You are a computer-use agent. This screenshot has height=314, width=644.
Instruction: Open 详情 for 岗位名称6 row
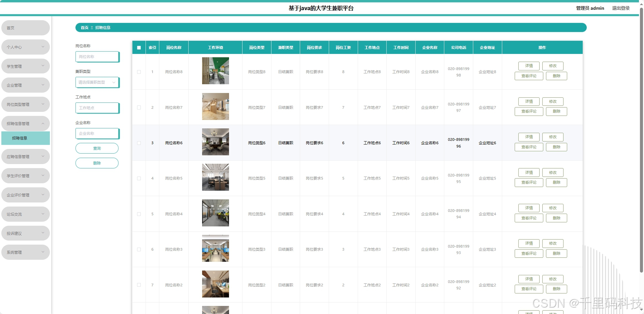click(529, 137)
